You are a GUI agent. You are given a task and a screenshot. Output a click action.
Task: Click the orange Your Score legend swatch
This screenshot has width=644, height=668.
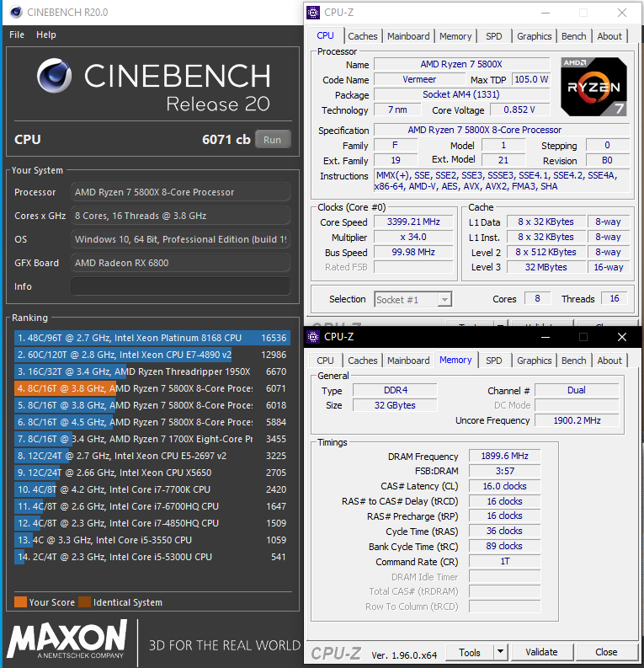click(x=20, y=602)
